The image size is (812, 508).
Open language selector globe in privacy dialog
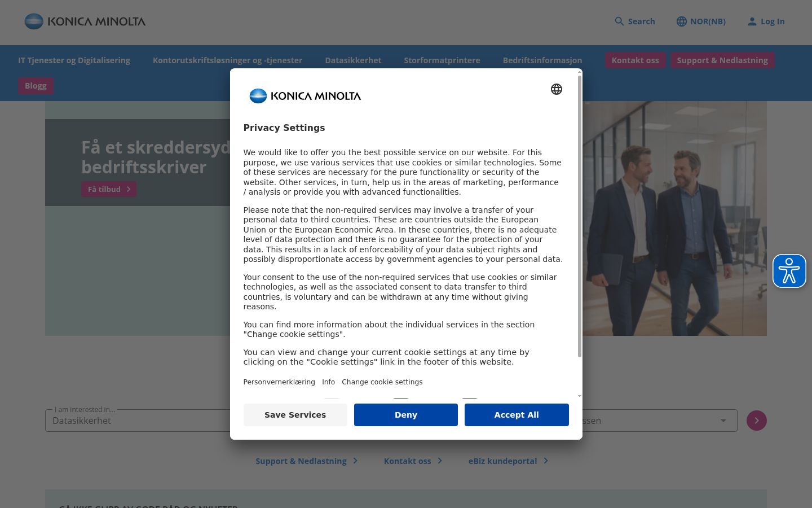[557, 89]
